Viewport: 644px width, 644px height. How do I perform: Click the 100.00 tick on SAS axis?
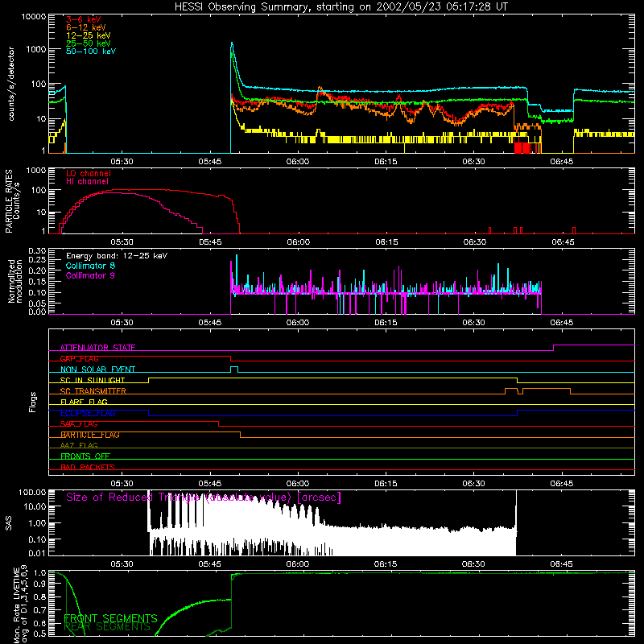click(x=32, y=492)
